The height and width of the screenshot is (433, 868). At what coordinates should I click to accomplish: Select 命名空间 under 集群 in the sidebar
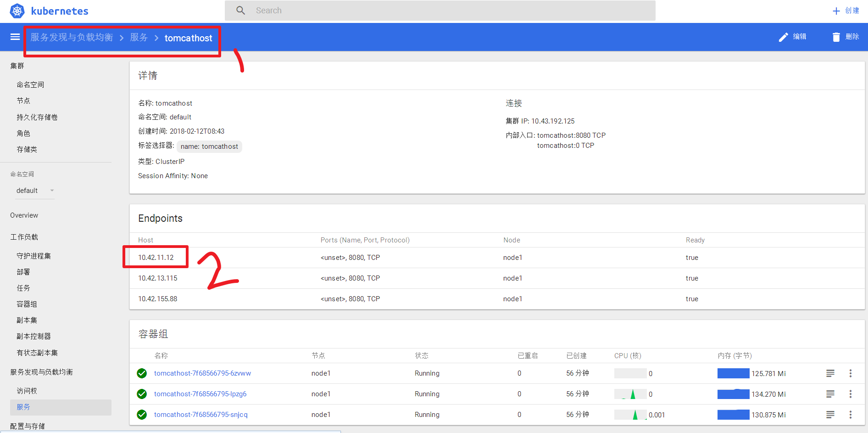30,85
